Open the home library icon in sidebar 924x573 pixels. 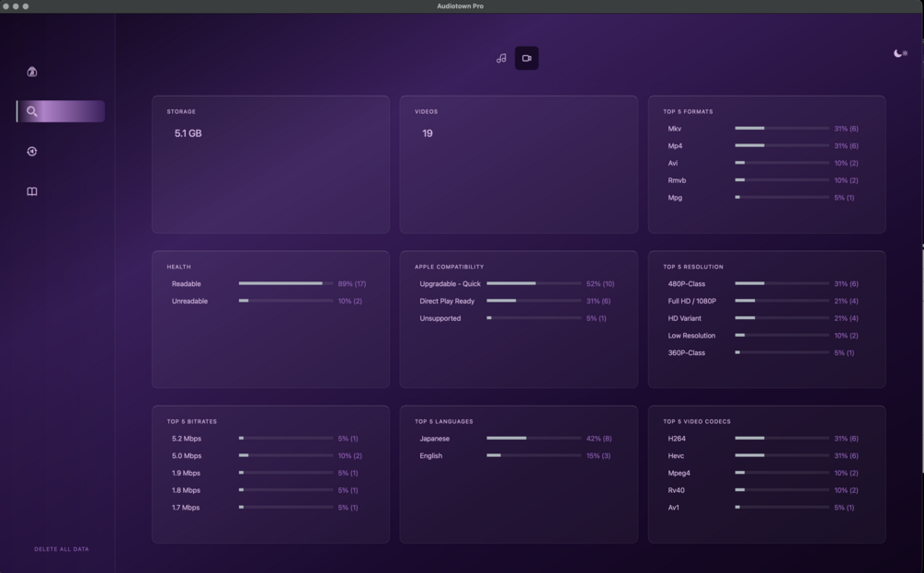[x=32, y=72]
